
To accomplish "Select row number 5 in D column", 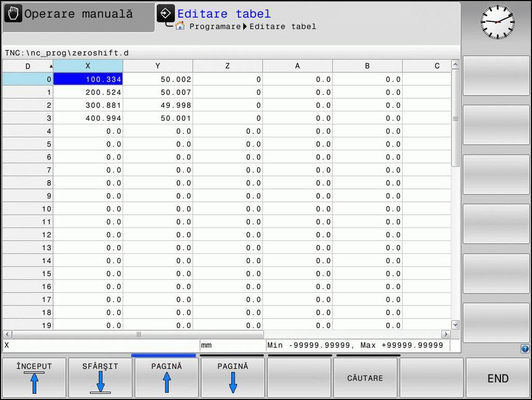I will click(28, 144).
